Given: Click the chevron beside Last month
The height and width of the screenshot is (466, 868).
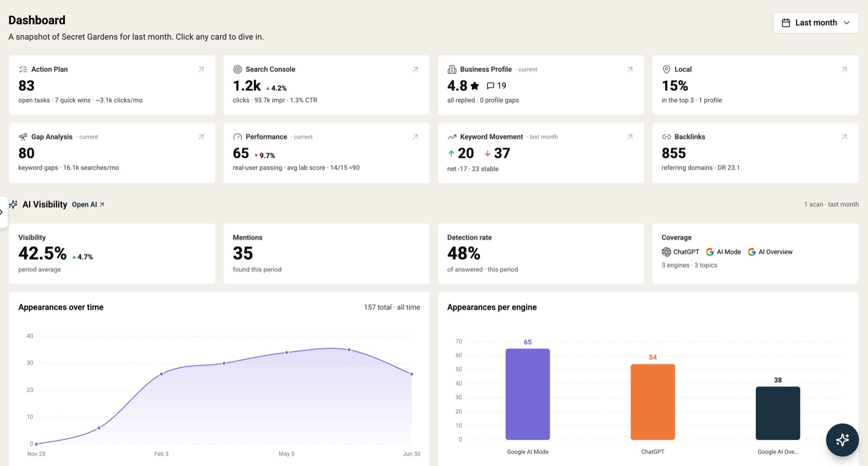Looking at the screenshot, I should [x=846, y=23].
